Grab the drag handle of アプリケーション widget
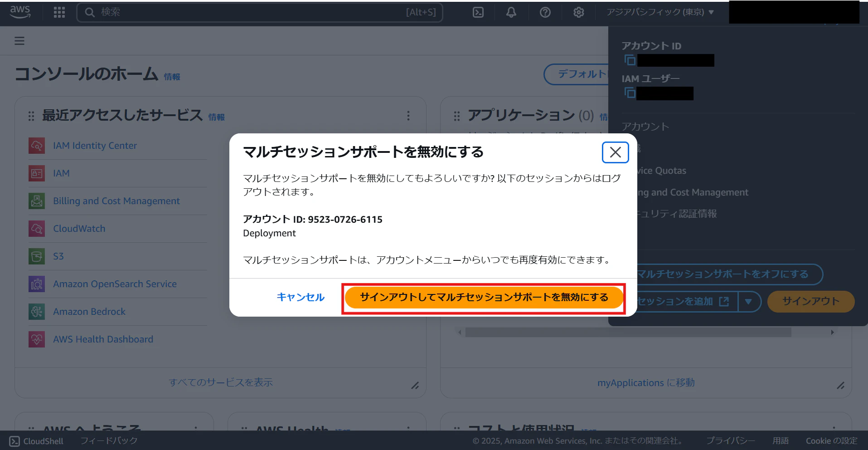The image size is (868, 450). click(457, 116)
